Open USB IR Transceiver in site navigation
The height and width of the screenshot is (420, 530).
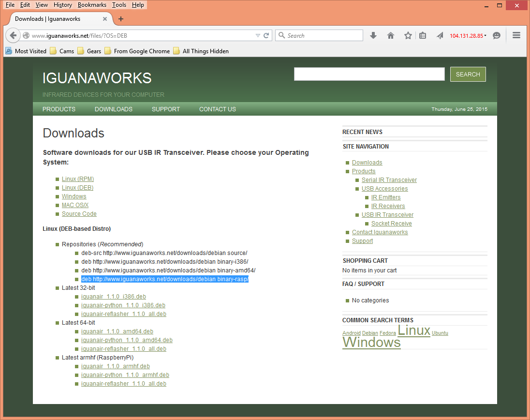tap(387, 215)
